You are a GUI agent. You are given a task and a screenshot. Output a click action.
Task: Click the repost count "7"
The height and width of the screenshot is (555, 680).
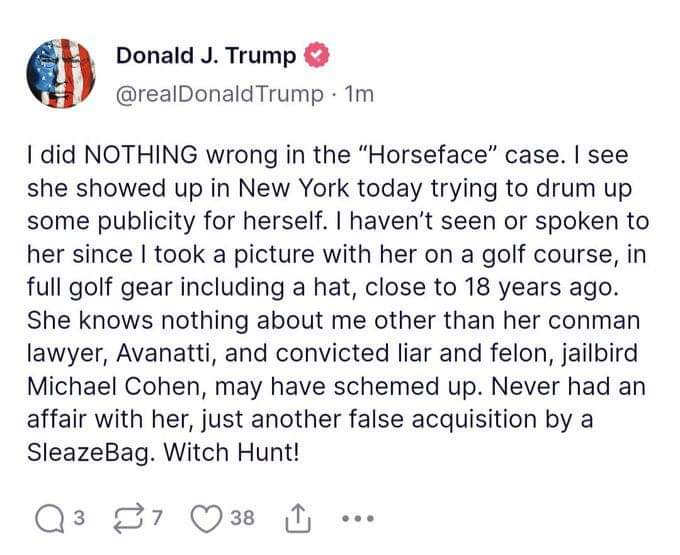(x=159, y=519)
